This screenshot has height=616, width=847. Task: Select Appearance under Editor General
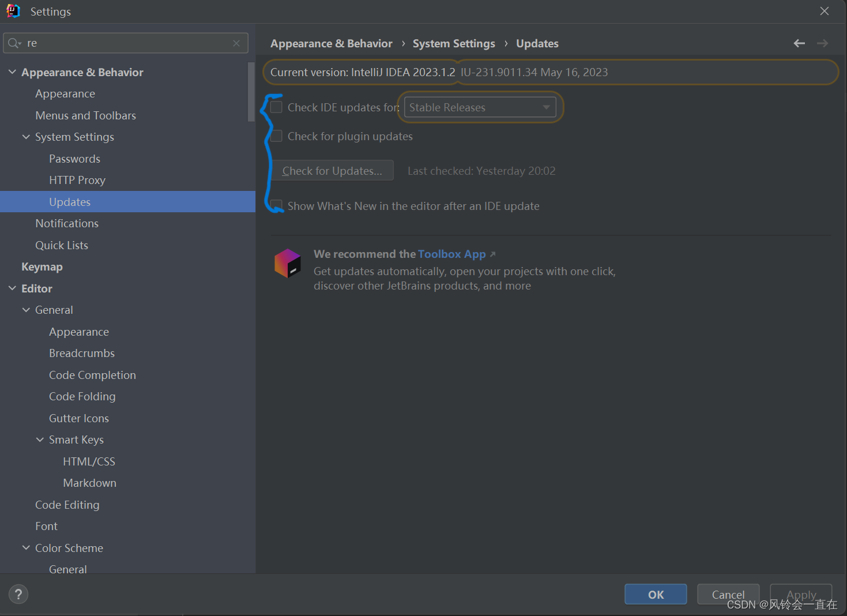(79, 332)
